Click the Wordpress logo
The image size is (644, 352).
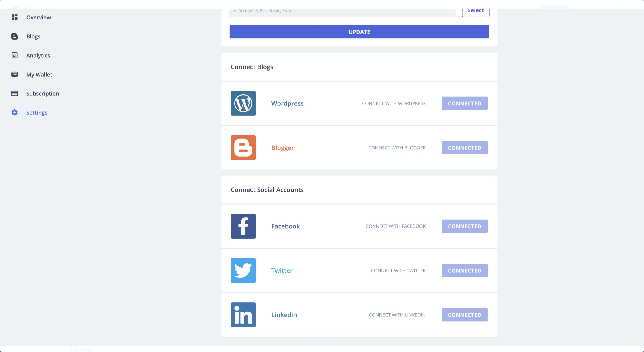243,103
